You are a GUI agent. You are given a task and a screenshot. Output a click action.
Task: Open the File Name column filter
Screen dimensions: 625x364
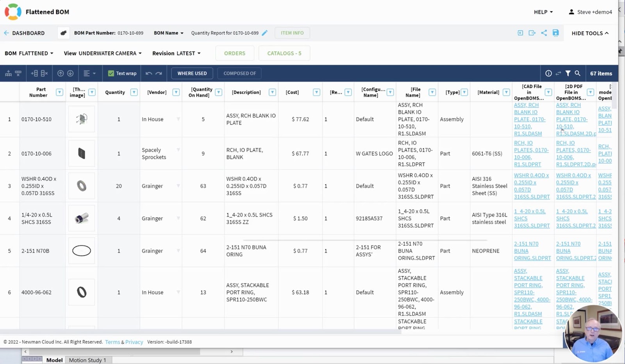tap(432, 93)
